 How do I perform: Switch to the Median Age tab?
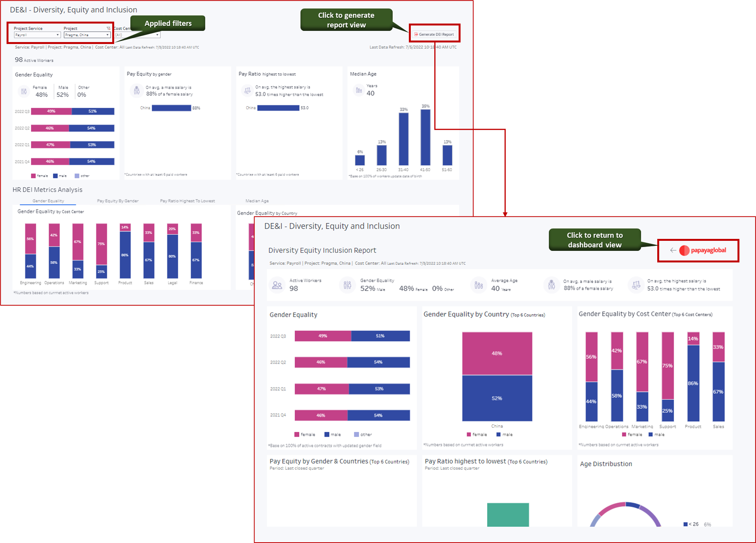[x=256, y=201]
